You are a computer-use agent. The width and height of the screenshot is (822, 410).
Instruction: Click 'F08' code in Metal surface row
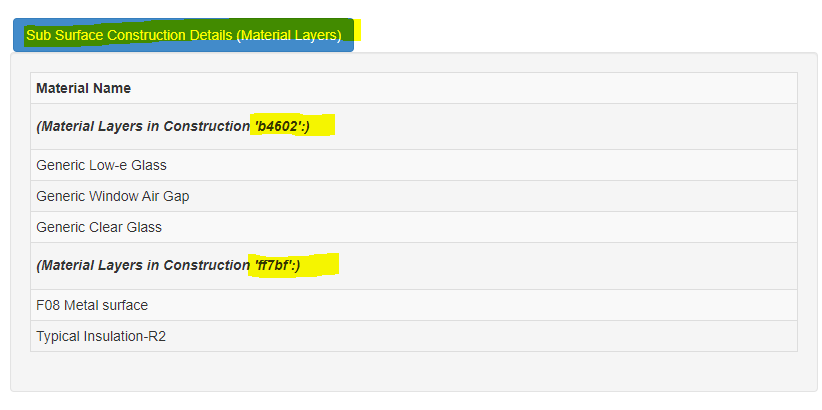[48, 305]
